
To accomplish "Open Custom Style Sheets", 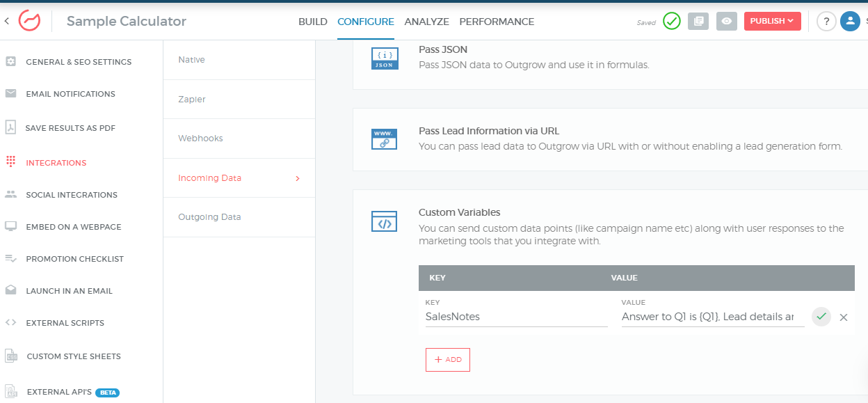I will point(74,356).
